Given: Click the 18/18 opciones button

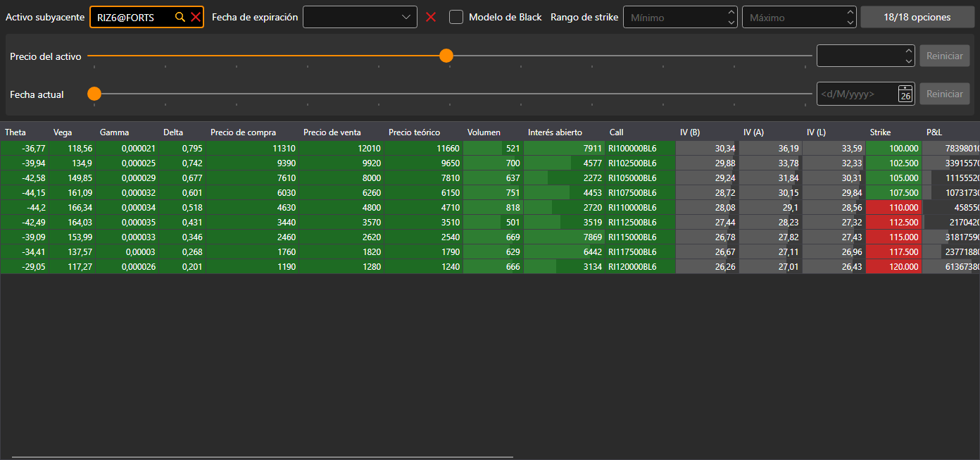Looking at the screenshot, I should point(917,17).
